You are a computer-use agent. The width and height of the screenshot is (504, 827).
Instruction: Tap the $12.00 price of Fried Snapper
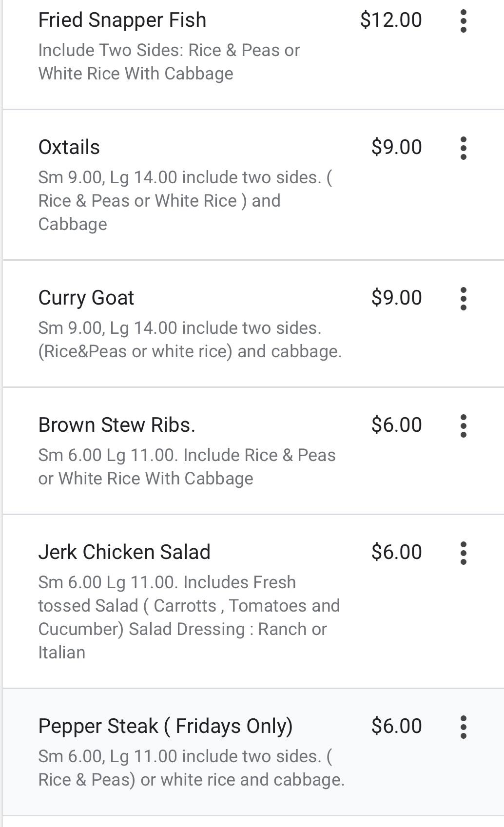(x=391, y=20)
